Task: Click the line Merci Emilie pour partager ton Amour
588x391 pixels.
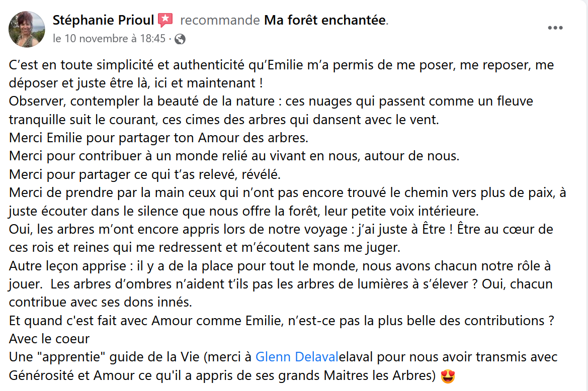Action: [x=158, y=138]
